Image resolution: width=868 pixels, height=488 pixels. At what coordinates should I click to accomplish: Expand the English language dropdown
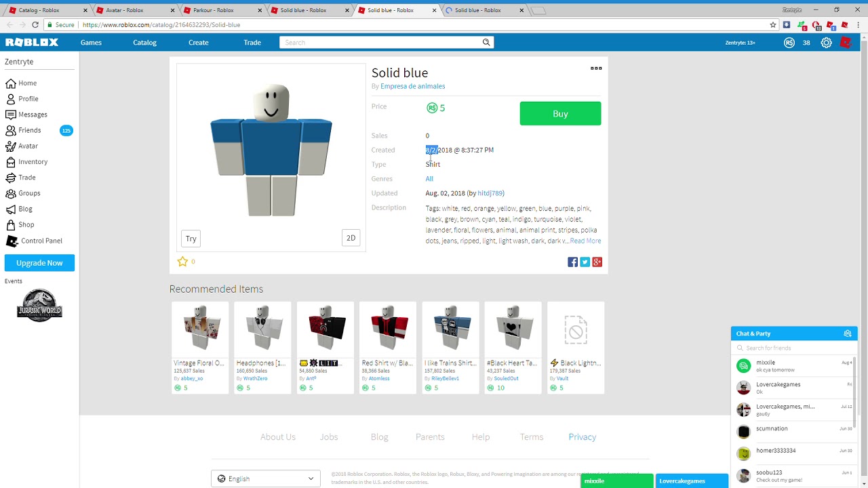[265, 479]
